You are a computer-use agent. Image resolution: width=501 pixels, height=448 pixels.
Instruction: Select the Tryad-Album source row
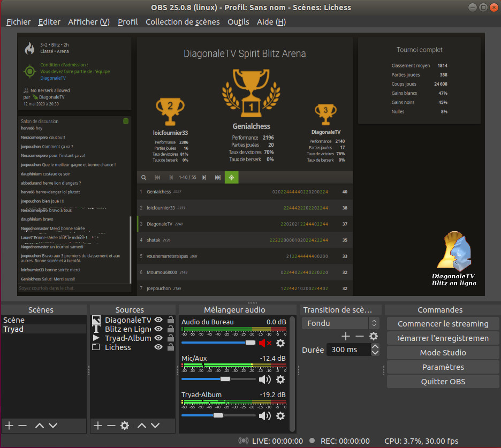133,338
